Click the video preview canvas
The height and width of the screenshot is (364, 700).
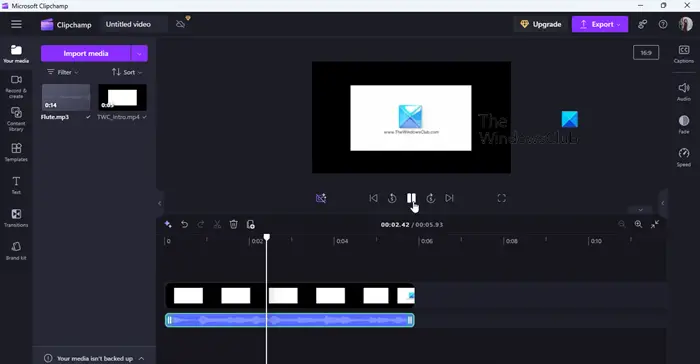coord(411,117)
